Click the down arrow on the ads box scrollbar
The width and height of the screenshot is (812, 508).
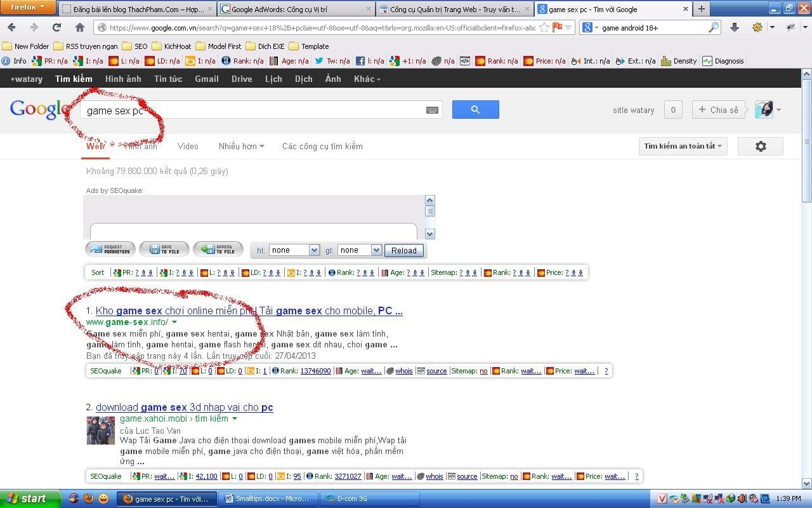click(429, 234)
